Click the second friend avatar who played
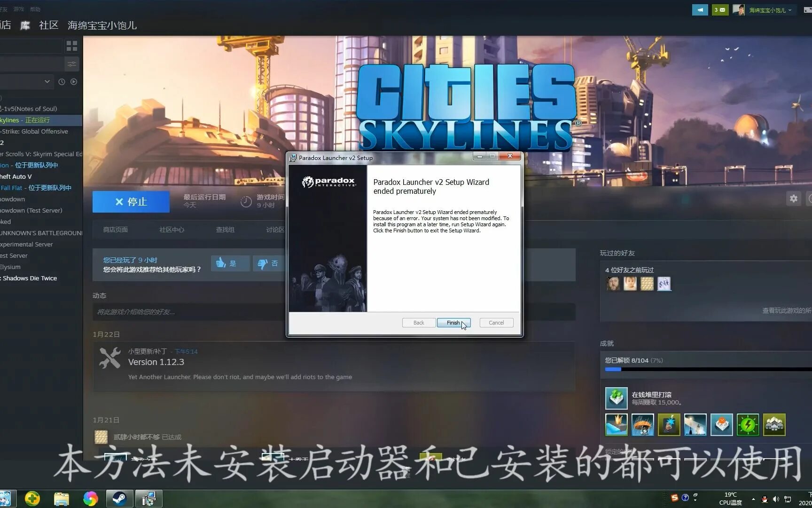812x508 pixels. coord(630,283)
